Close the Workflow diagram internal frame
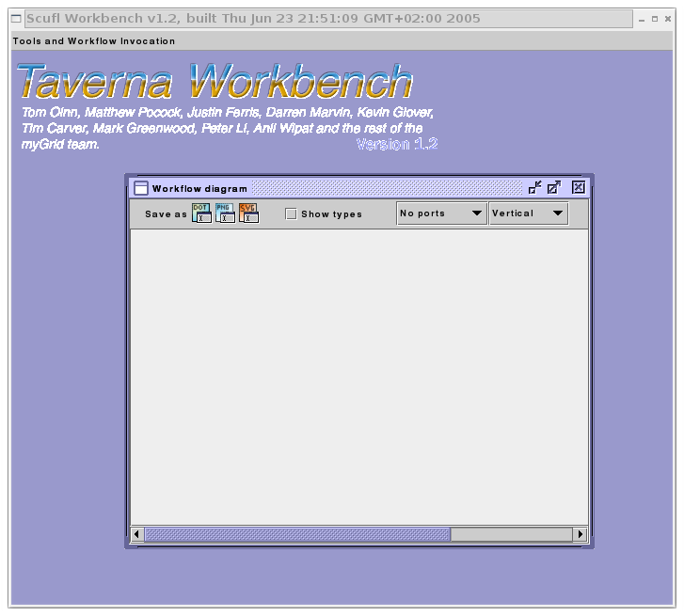This screenshot has height=616, width=684. [x=579, y=187]
